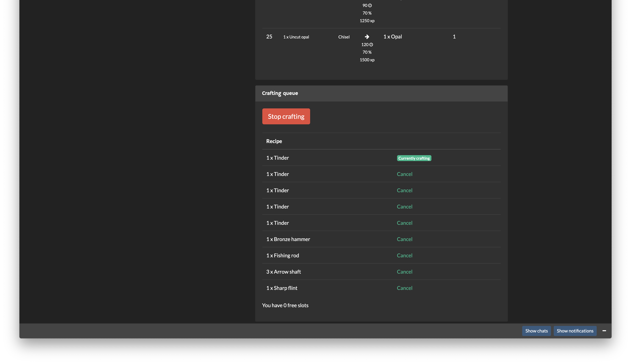
Task: Click the Chisel tool requirement
Action: click(x=344, y=37)
